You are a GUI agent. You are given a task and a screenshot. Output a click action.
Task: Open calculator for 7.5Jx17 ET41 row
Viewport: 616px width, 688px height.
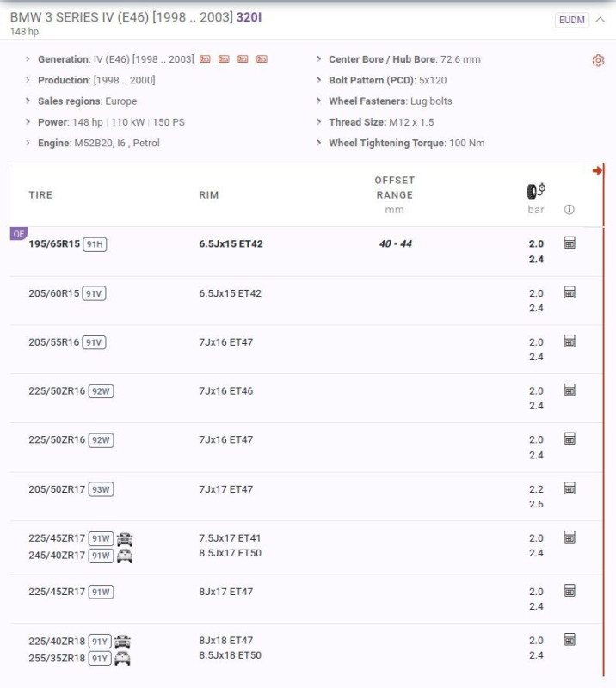(570, 537)
